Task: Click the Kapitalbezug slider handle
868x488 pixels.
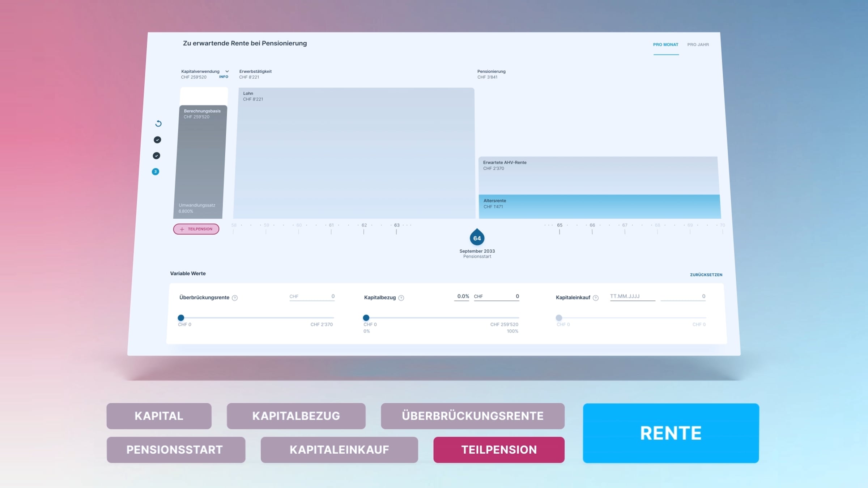Action: (x=366, y=318)
